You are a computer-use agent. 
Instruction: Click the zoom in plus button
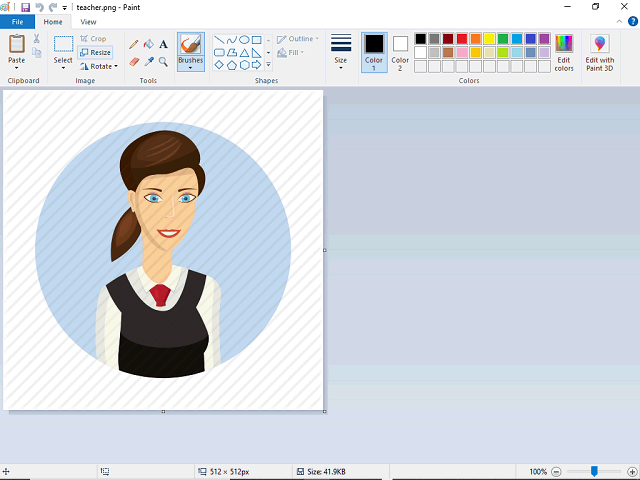632,472
